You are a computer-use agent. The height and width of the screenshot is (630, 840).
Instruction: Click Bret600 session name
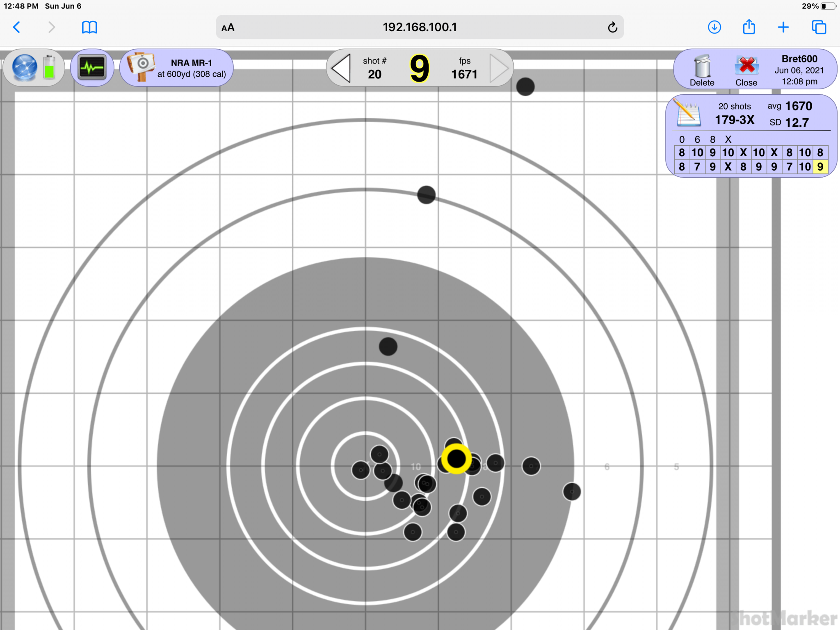pyautogui.click(x=799, y=59)
